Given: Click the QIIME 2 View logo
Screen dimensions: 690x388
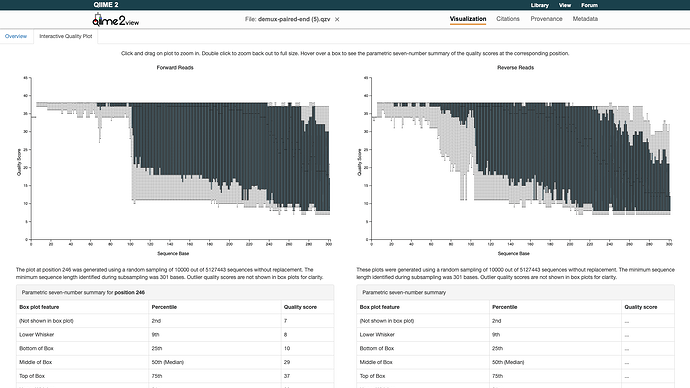Looking at the screenshot, I should [x=115, y=20].
